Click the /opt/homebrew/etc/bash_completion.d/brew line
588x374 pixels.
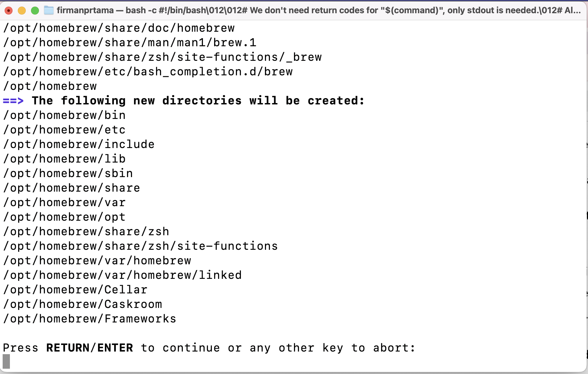pyautogui.click(x=148, y=72)
